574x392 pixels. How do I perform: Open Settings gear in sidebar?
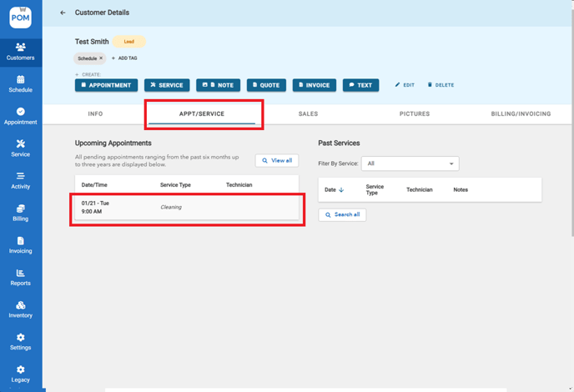pyautogui.click(x=20, y=341)
